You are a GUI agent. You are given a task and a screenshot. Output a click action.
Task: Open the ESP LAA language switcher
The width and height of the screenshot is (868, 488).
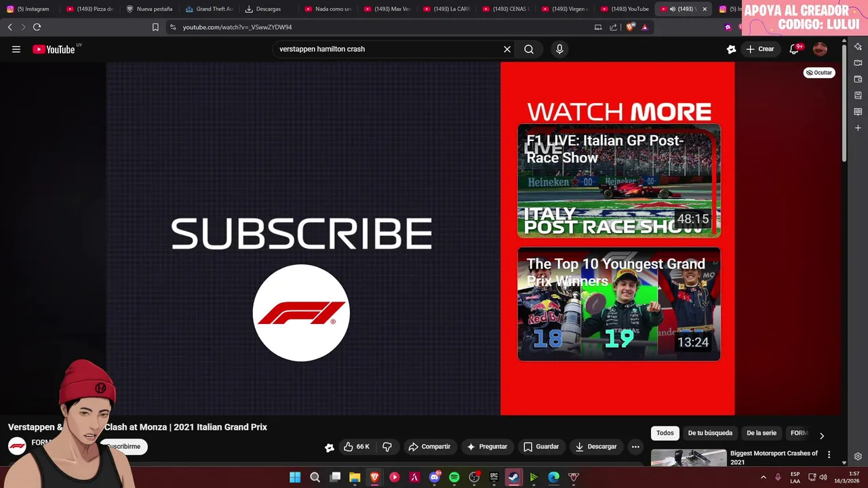click(x=795, y=477)
